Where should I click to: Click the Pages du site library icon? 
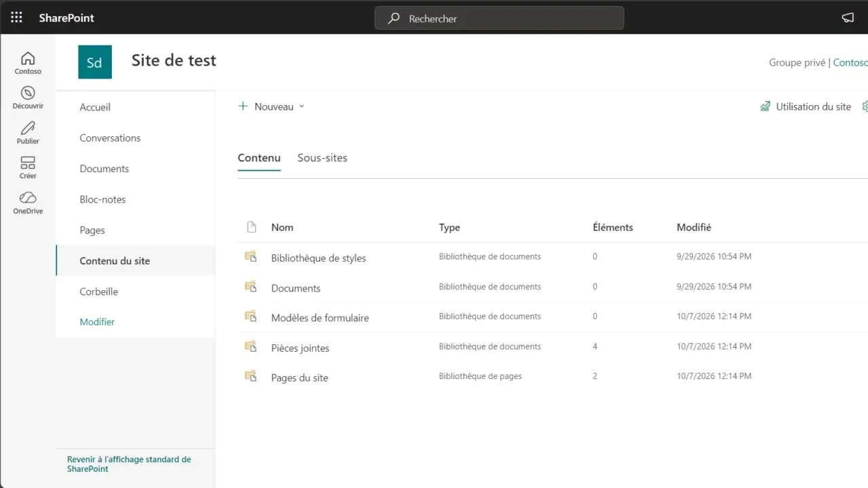tap(251, 376)
